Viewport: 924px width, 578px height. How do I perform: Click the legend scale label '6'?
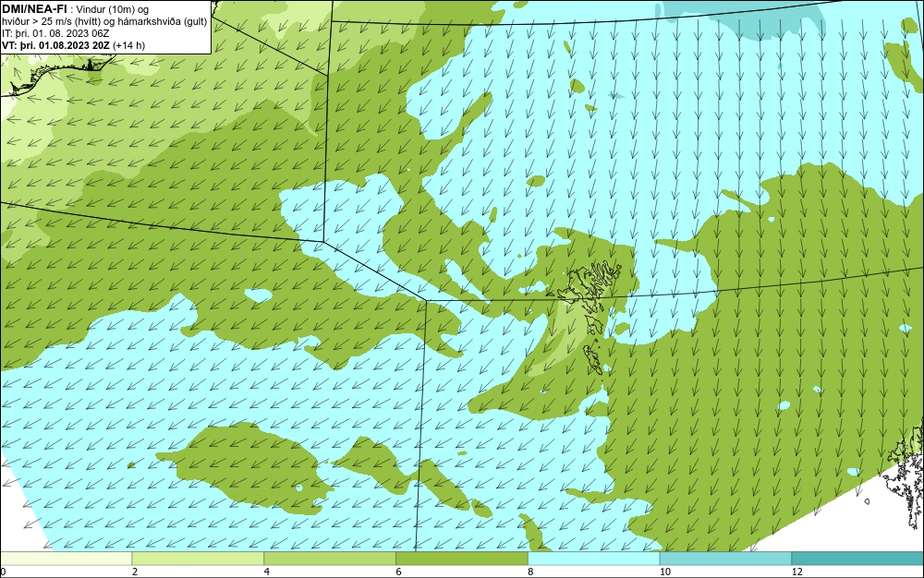399,572
